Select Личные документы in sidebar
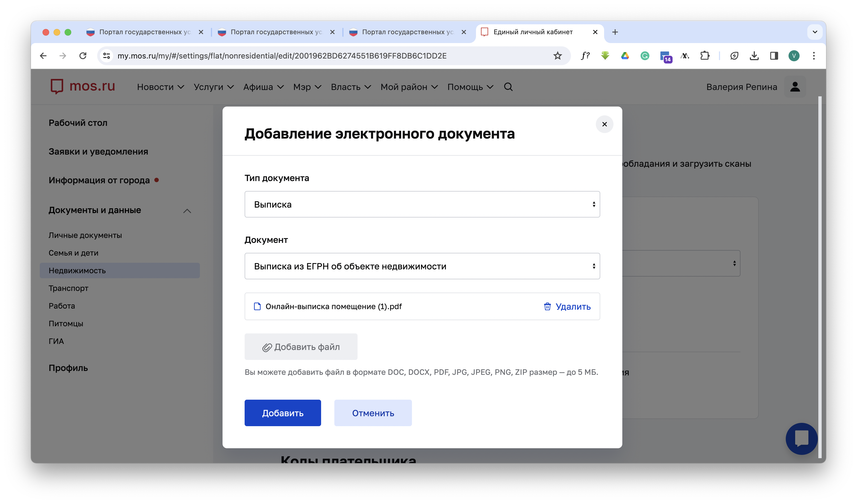This screenshot has width=857, height=504. click(85, 235)
